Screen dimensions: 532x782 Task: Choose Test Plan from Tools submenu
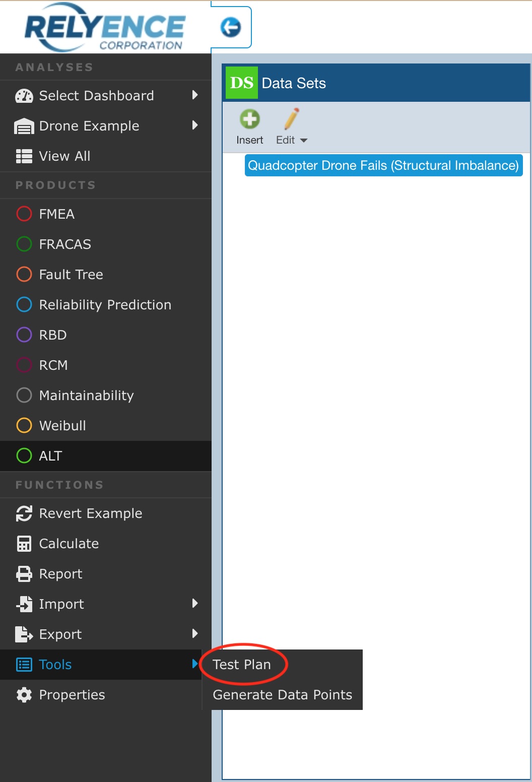click(242, 665)
